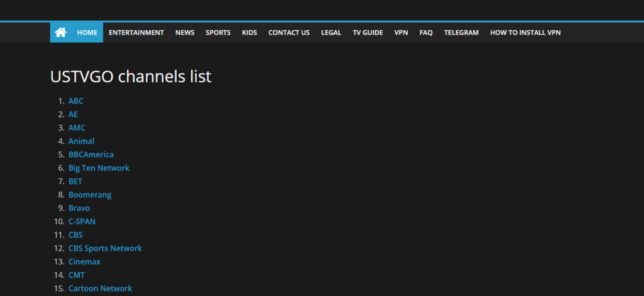Click the home house icon
The height and width of the screenshot is (296, 644).
pyautogui.click(x=61, y=33)
